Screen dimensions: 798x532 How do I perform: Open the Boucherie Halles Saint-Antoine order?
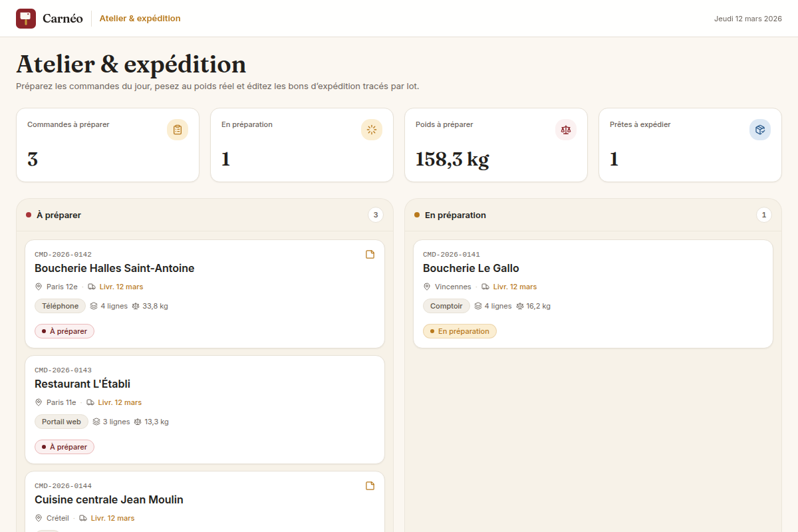(x=205, y=294)
